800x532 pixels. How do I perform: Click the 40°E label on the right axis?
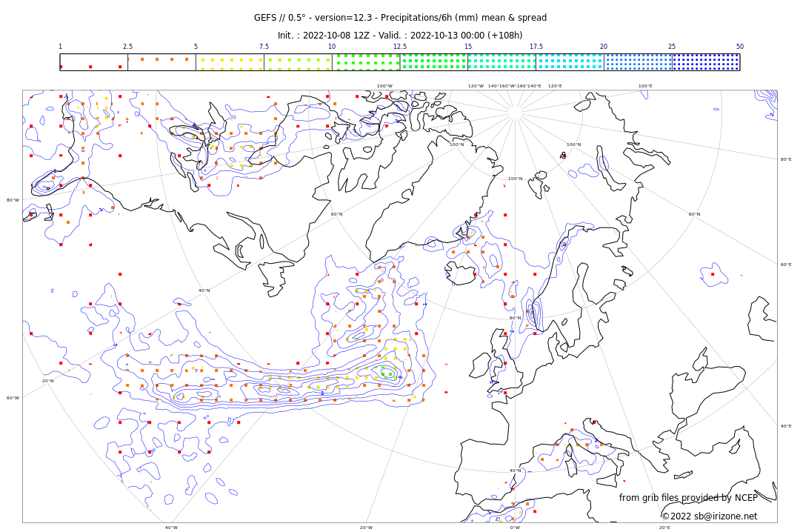[786, 426]
